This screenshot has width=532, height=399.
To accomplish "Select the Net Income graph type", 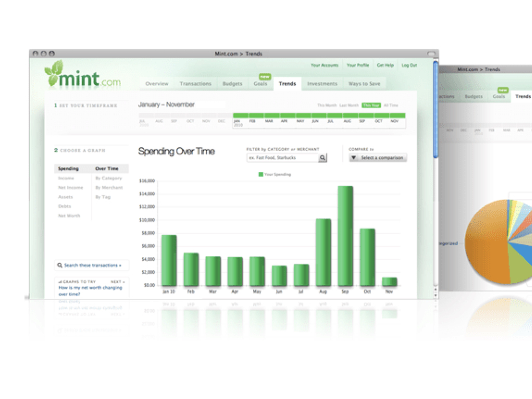I will pos(71,188).
